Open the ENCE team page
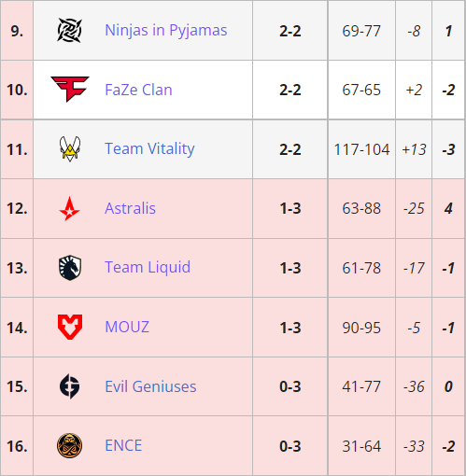The height and width of the screenshot is (476, 466). 123,445
